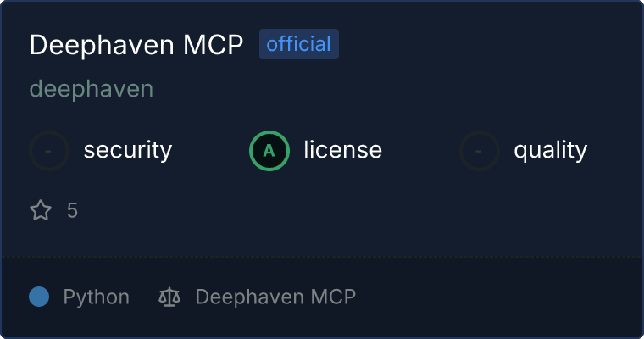
Task: Click the empty quality score circle
Action: click(x=480, y=151)
